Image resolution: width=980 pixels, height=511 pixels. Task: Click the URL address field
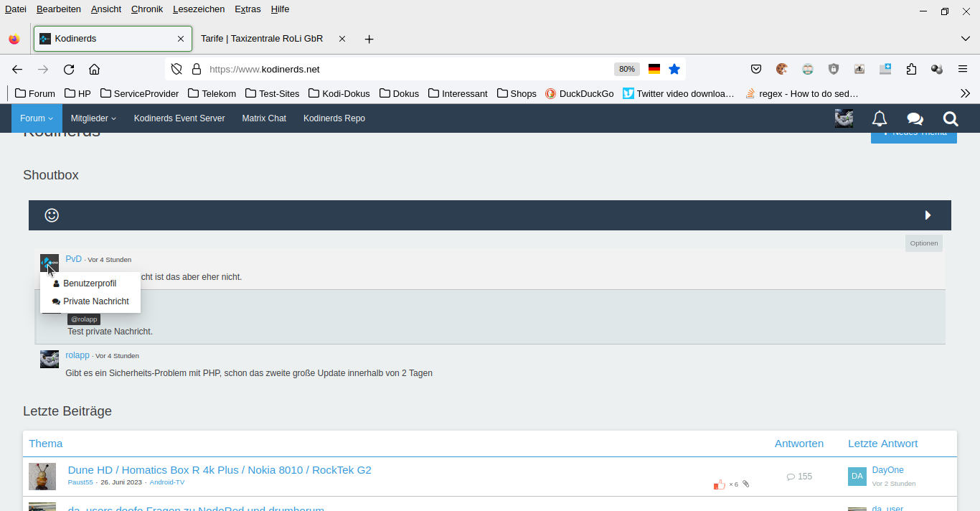point(409,70)
